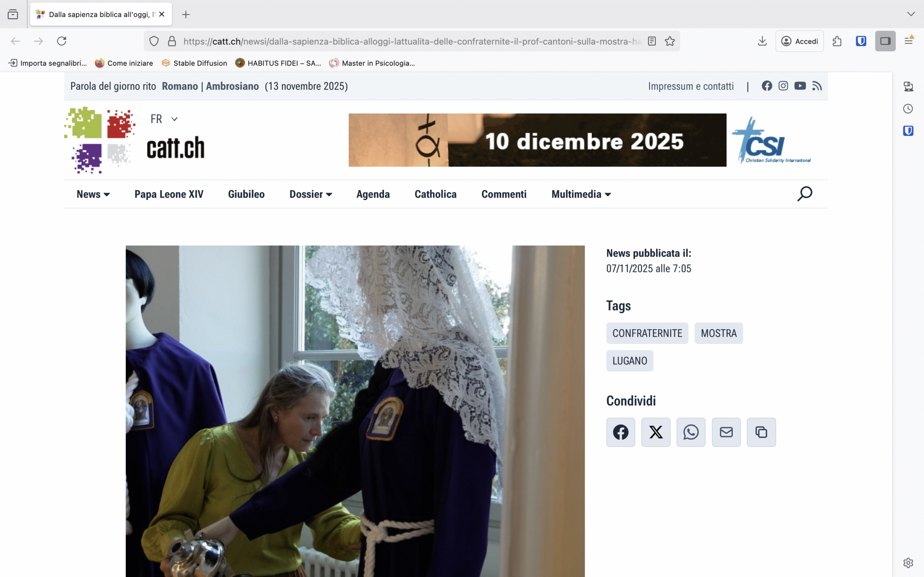Screen dimensions: 924x577
Task: Toggle reader view in address bar
Action: 652,41
